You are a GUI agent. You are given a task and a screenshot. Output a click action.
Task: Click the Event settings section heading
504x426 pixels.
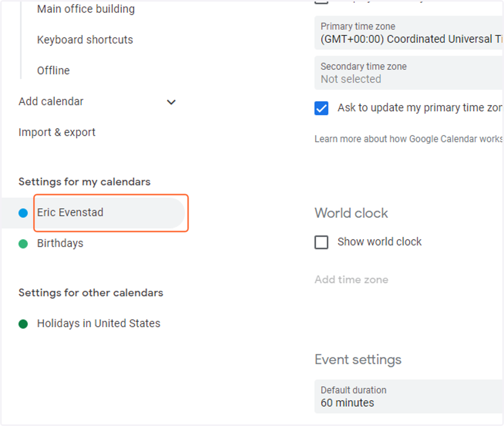(x=358, y=360)
